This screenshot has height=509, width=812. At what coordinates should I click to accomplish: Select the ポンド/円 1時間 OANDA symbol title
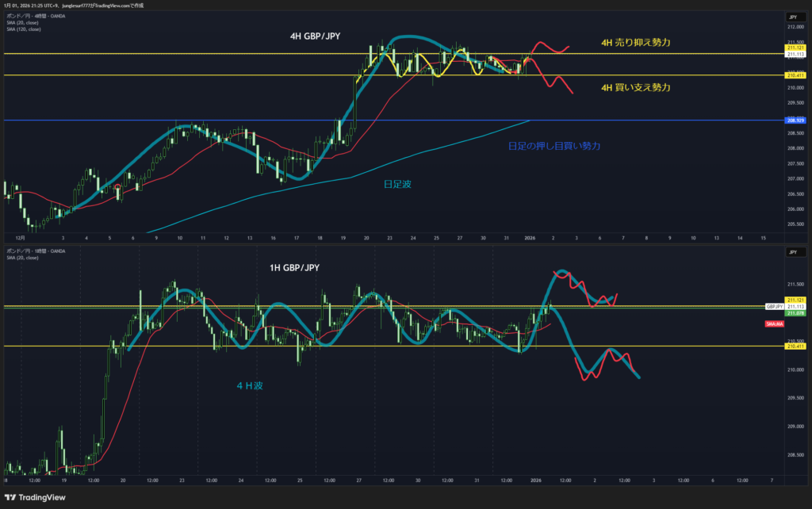click(35, 251)
